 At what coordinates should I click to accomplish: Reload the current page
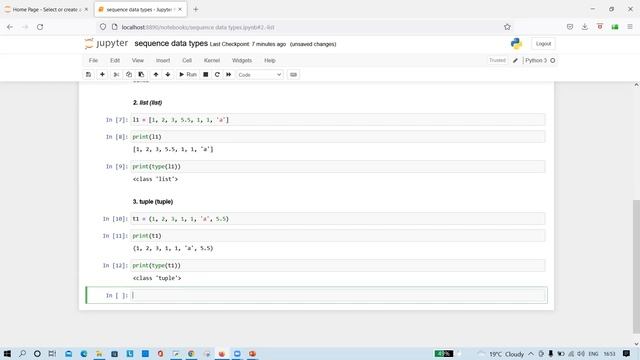pos(40,27)
